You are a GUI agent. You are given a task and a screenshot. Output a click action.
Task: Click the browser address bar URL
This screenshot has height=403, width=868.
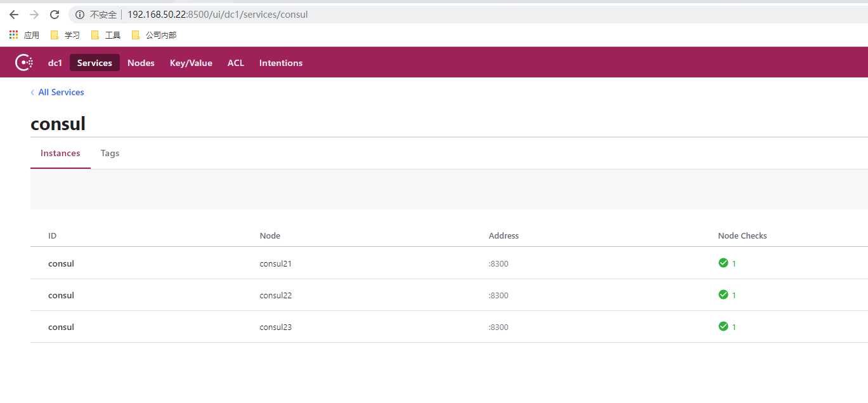coord(217,14)
